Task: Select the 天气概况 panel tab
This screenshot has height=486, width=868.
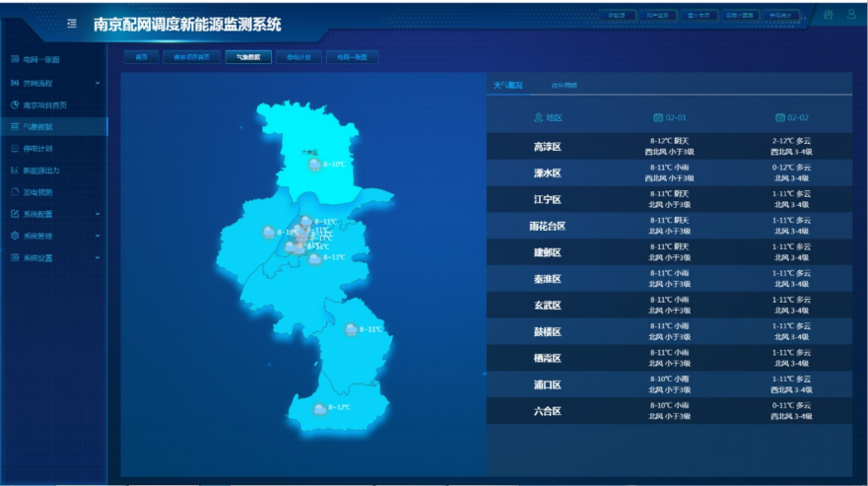Action: click(x=508, y=86)
